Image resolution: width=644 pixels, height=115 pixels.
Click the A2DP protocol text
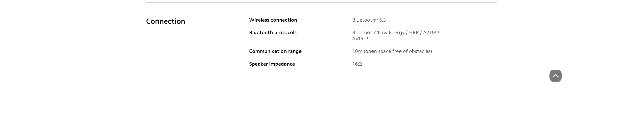tap(430, 32)
